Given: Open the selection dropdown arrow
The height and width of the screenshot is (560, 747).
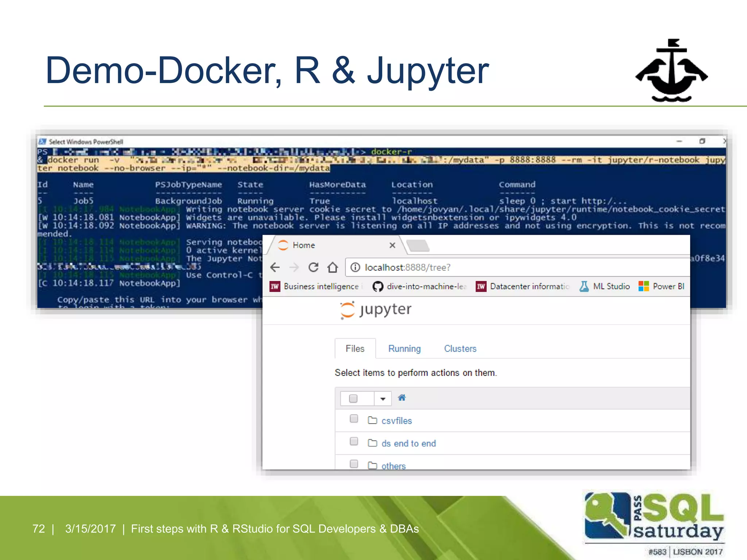Looking at the screenshot, I should point(383,399).
